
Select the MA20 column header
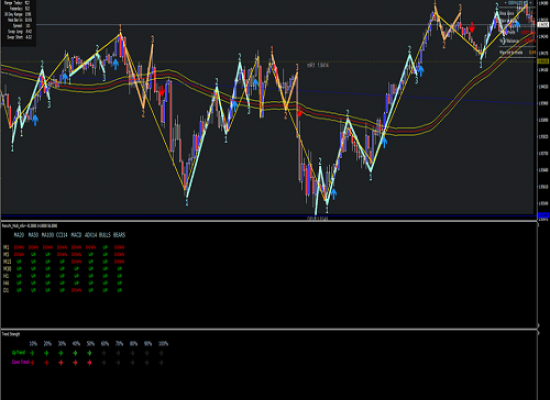click(x=19, y=235)
